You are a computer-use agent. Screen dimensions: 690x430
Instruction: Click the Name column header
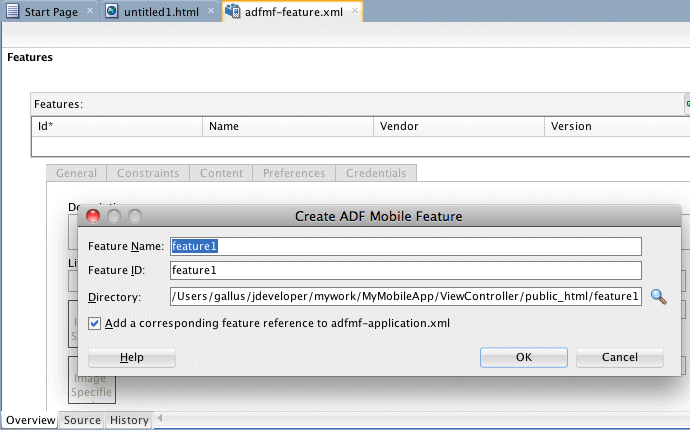[x=288, y=126]
